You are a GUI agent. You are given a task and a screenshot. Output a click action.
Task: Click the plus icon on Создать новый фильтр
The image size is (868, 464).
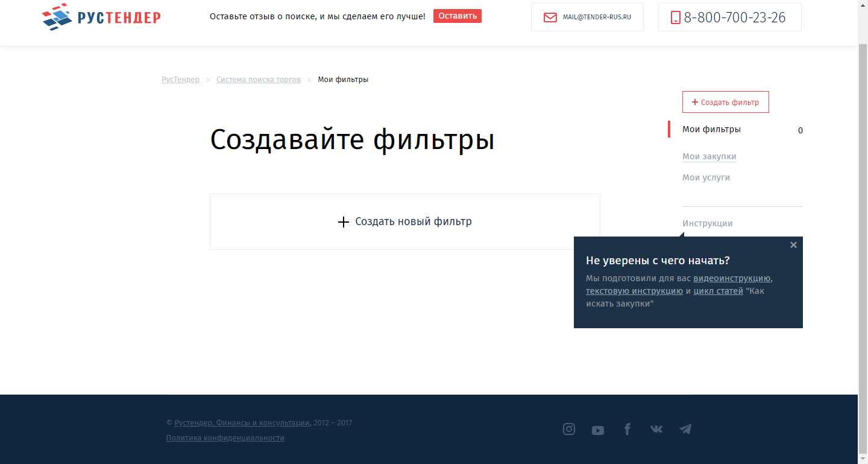click(x=344, y=222)
